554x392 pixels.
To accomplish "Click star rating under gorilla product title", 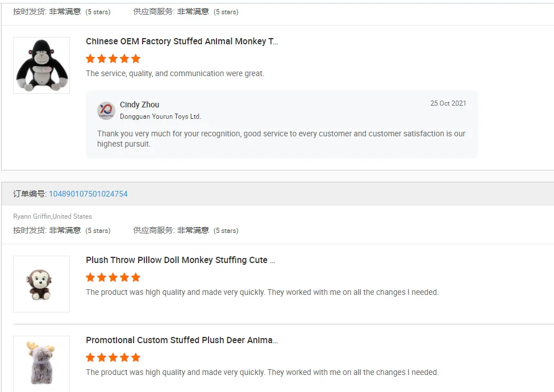I will 113,59.
